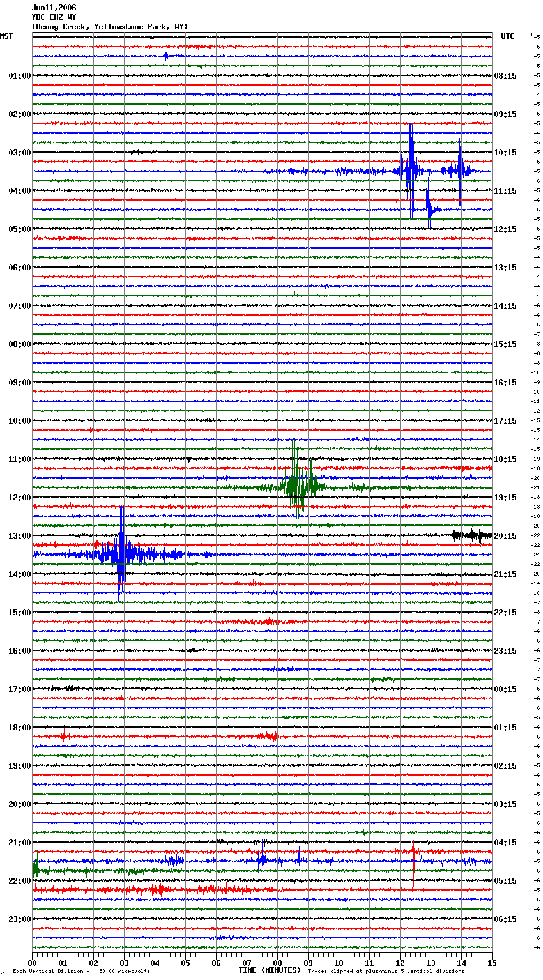The image size is (543, 980).
Task: Select the 22:00 MST hour label
Action: coord(19,881)
